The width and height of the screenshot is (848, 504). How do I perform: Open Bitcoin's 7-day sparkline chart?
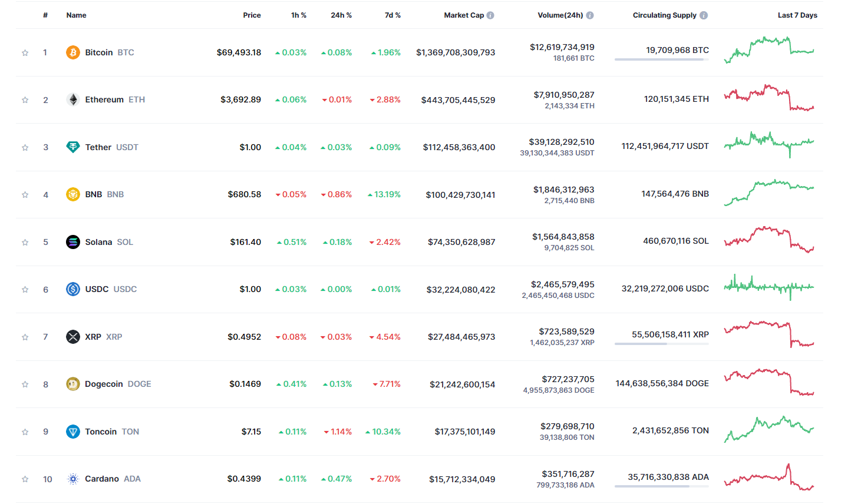pos(769,49)
